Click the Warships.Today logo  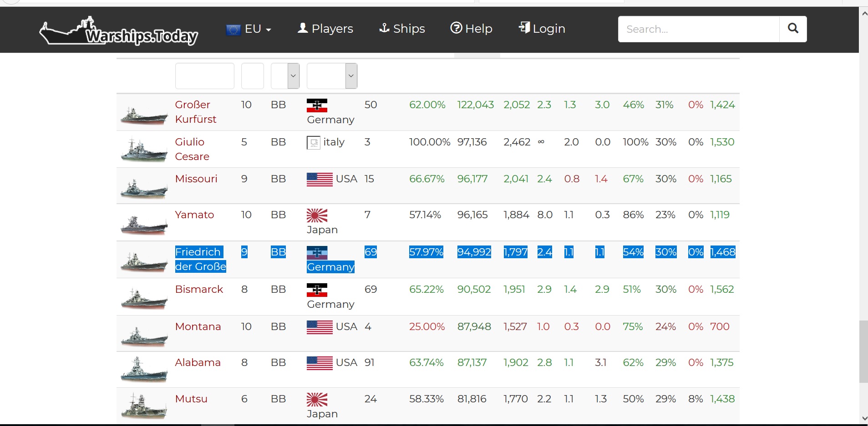pos(119,31)
